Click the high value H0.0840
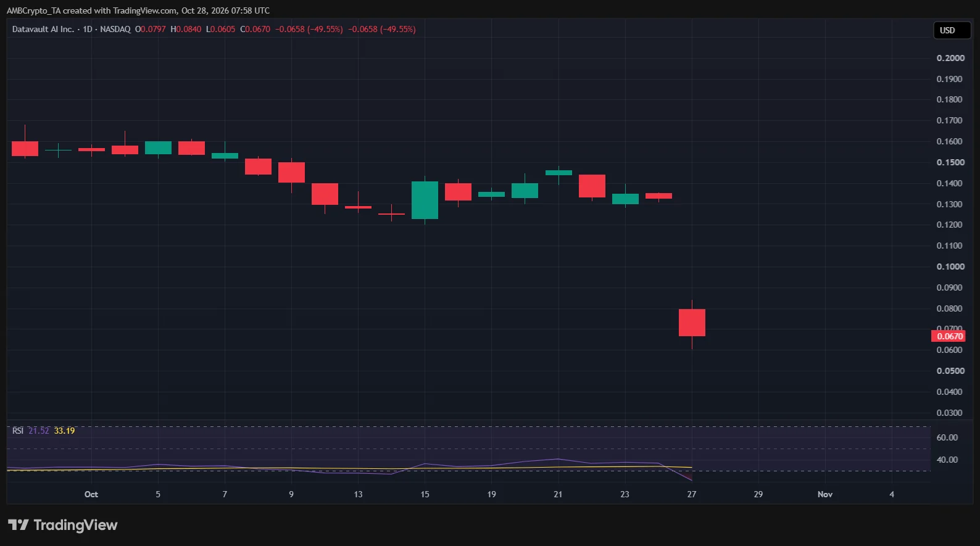The image size is (980, 546). point(186,29)
